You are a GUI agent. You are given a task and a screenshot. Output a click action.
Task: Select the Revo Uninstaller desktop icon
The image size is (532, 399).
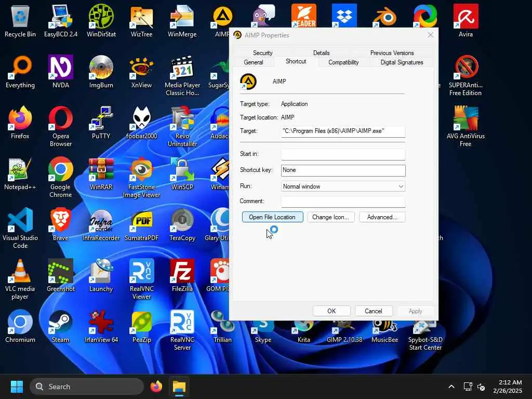pyautogui.click(x=182, y=127)
